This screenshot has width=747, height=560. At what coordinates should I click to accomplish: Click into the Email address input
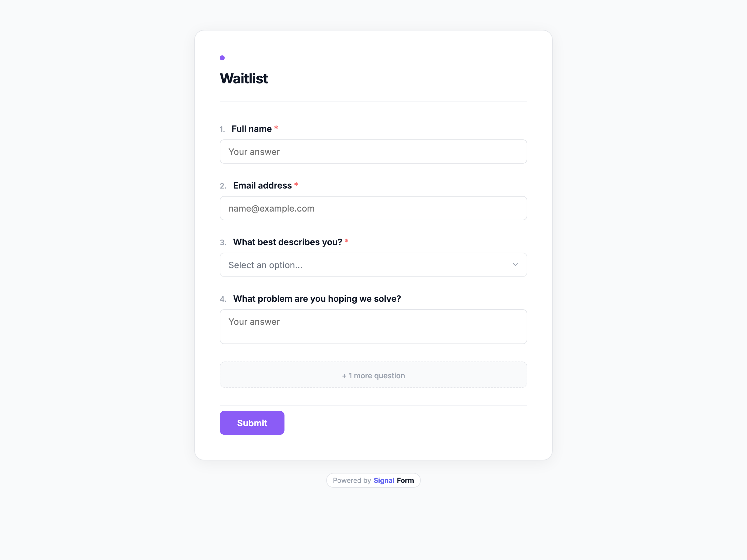click(373, 208)
